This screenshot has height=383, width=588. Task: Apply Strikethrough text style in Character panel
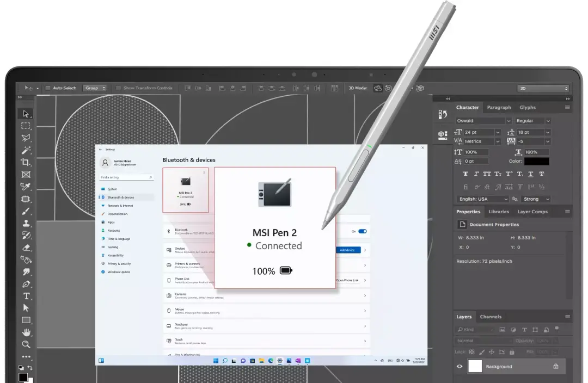point(542,174)
